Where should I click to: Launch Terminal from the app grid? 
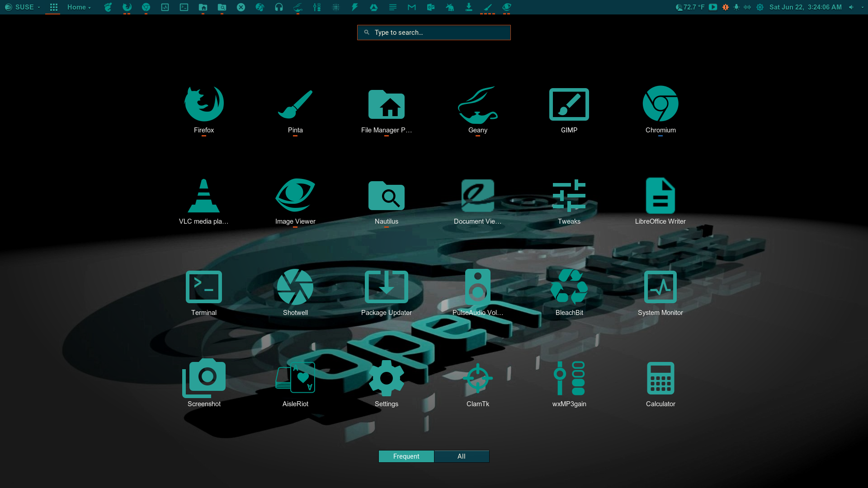pos(204,292)
